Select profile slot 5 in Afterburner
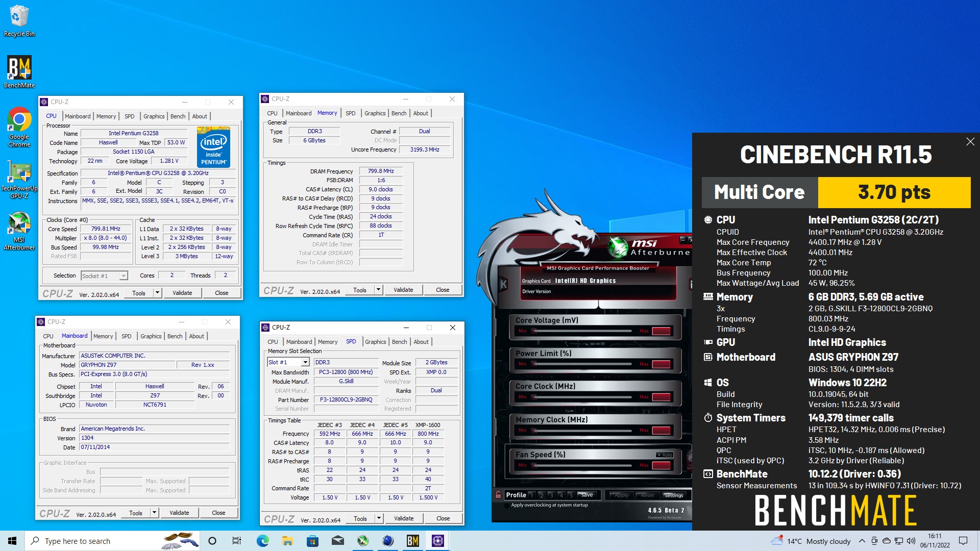Screen dimensions: 980x551 pos(571,495)
